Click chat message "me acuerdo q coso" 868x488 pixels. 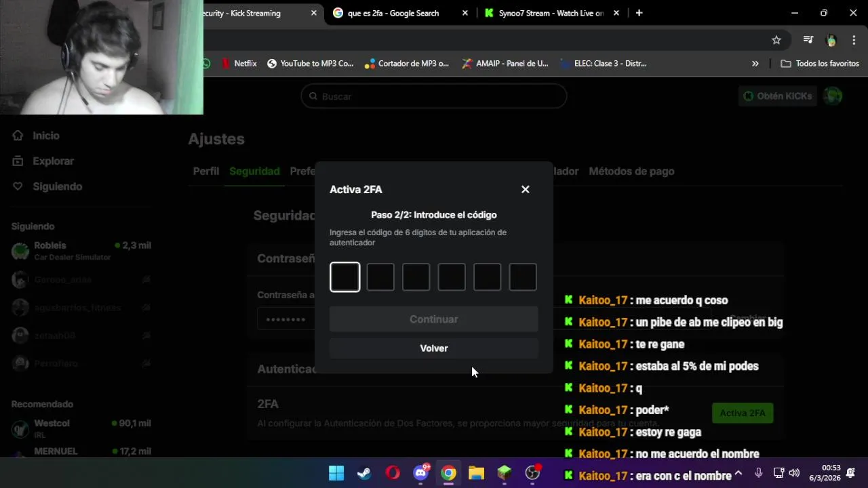click(682, 300)
